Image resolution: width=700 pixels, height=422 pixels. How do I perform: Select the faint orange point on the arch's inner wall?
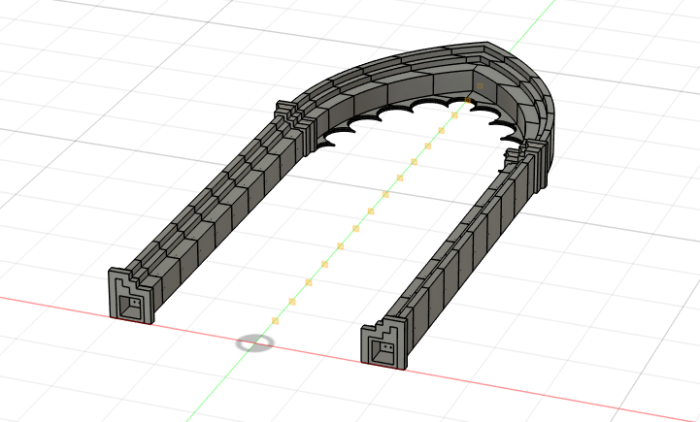click(480, 86)
